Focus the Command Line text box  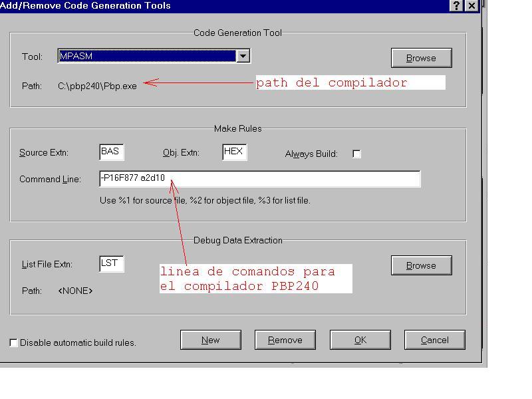pyautogui.click(x=259, y=179)
